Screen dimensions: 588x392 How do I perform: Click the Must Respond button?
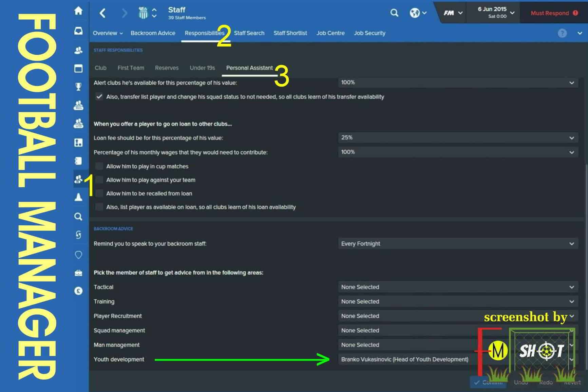[x=554, y=13]
